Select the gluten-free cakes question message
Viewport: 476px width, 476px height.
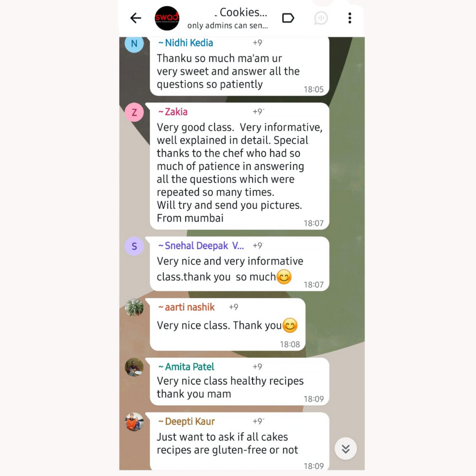pos(239,441)
